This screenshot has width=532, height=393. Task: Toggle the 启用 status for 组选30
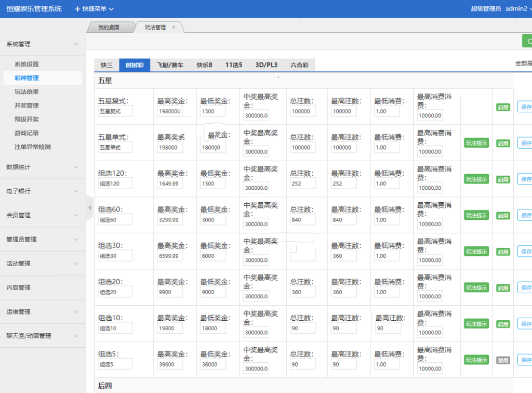coord(503,252)
